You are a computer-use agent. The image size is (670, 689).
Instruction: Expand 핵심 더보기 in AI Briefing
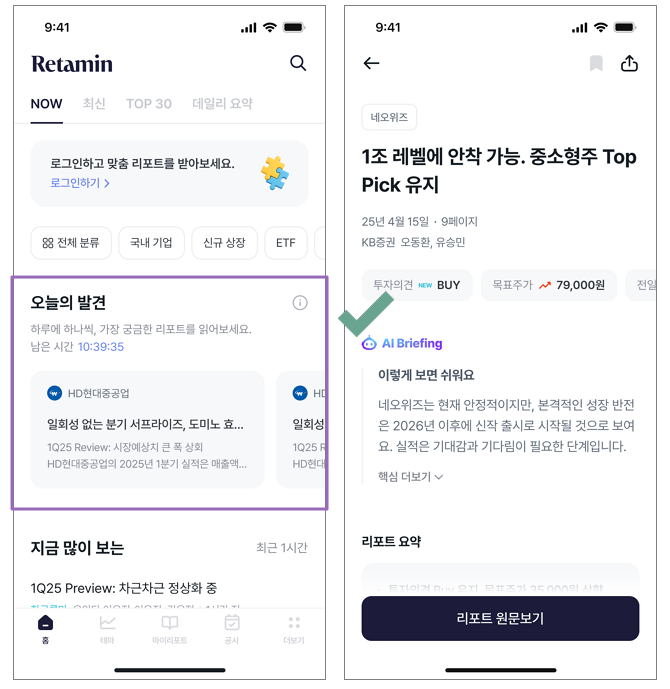coord(410,477)
